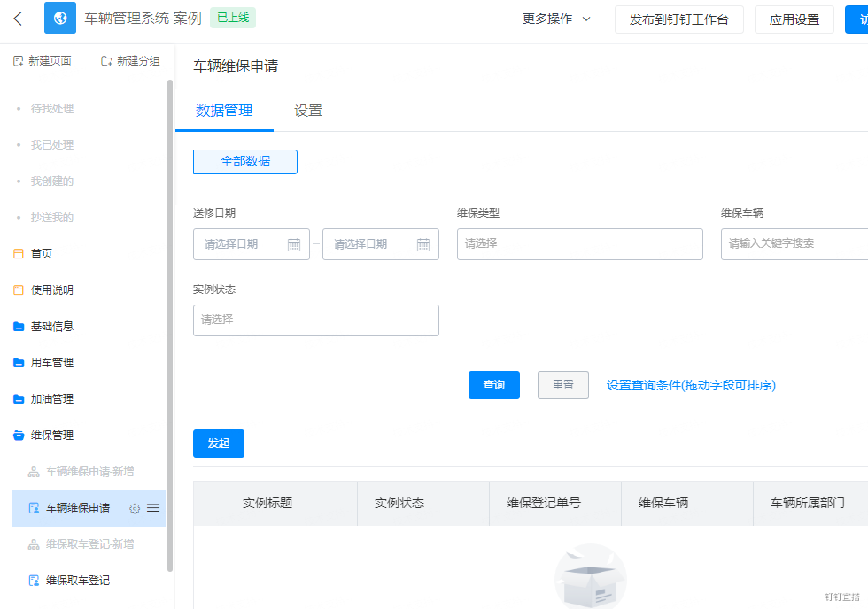Viewport: 868px width, 609px height.
Task: Open the 更多操作 dropdown
Action: [556, 19]
